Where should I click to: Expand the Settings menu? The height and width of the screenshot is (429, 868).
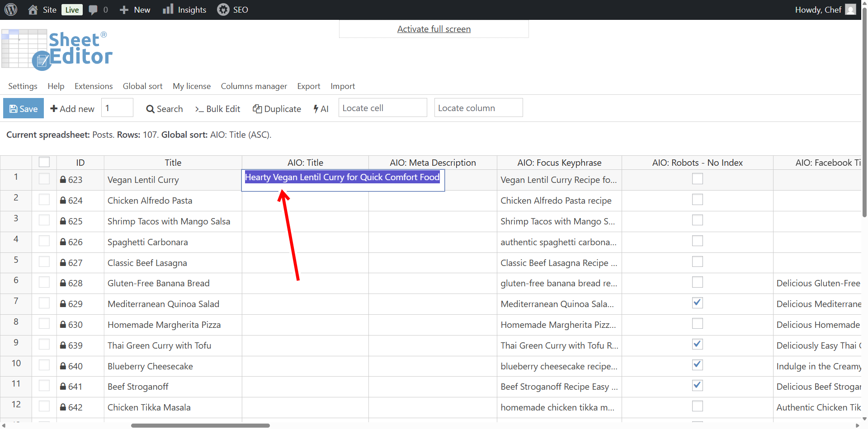tap(23, 86)
